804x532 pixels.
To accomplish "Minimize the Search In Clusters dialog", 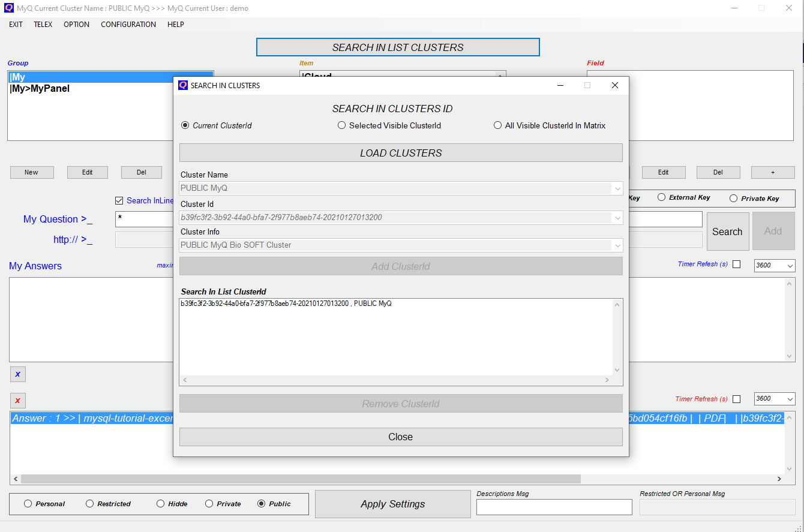I will coord(560,85).
